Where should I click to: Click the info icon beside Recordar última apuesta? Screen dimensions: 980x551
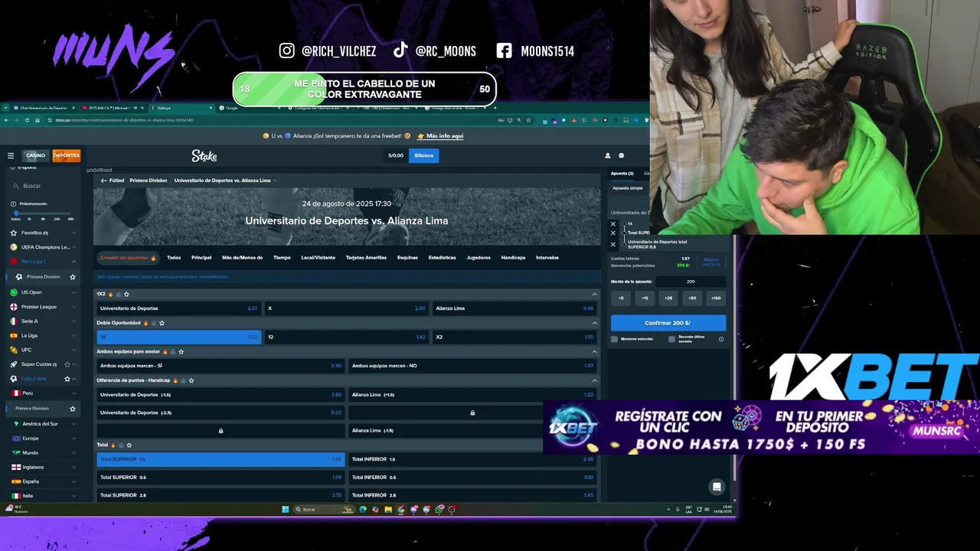[x=720, y=339]
